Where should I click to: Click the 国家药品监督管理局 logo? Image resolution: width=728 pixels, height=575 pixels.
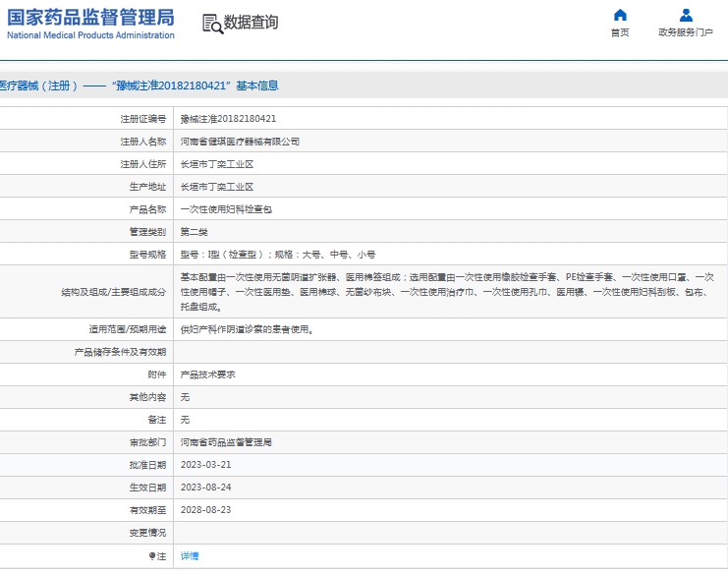[x=91, y=18]
